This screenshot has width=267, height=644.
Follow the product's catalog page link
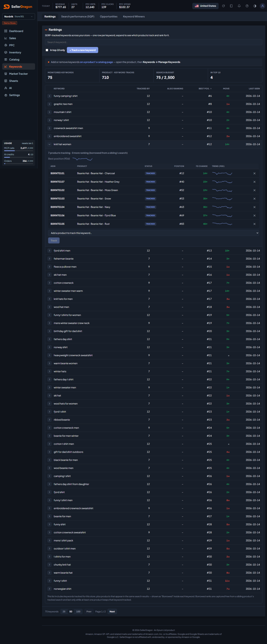96,62
